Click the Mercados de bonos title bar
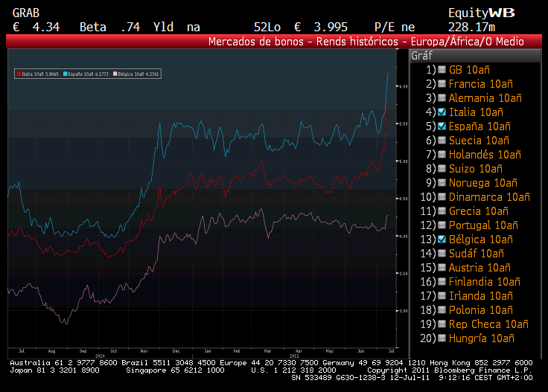 (x=274, y=42)
